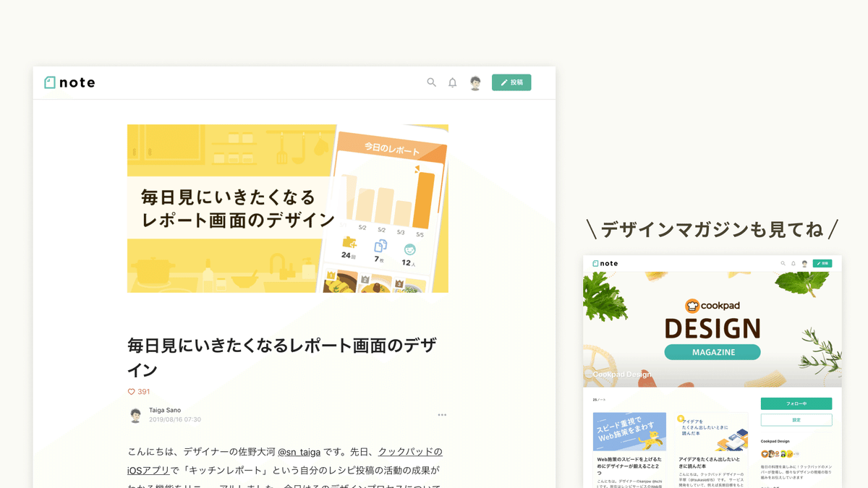Click the フォロー中 following button
The height and width of the screenshot is (488, 868).
coord(796,403)
